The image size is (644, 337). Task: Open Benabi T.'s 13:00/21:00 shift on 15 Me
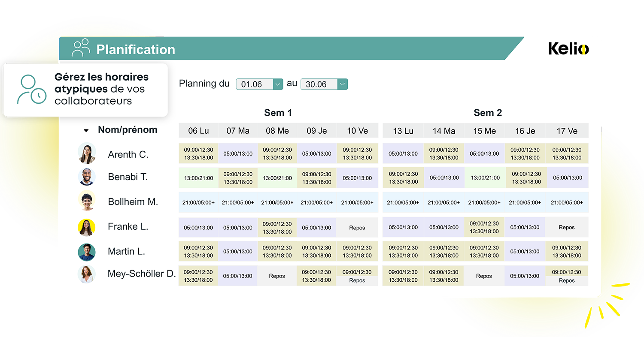(x=484, y=178)
